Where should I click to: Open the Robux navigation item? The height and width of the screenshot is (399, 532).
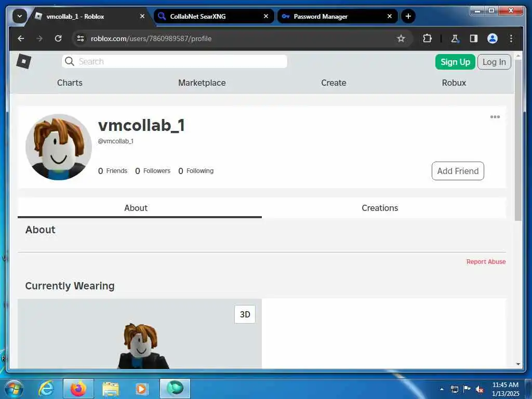pyautogui.click(x=454, y=83)
